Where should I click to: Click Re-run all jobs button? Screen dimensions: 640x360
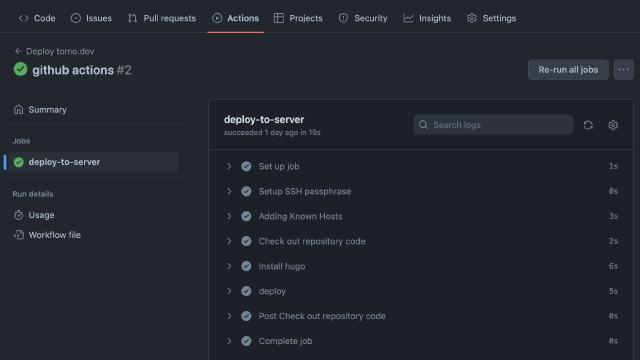coord(568,70)
